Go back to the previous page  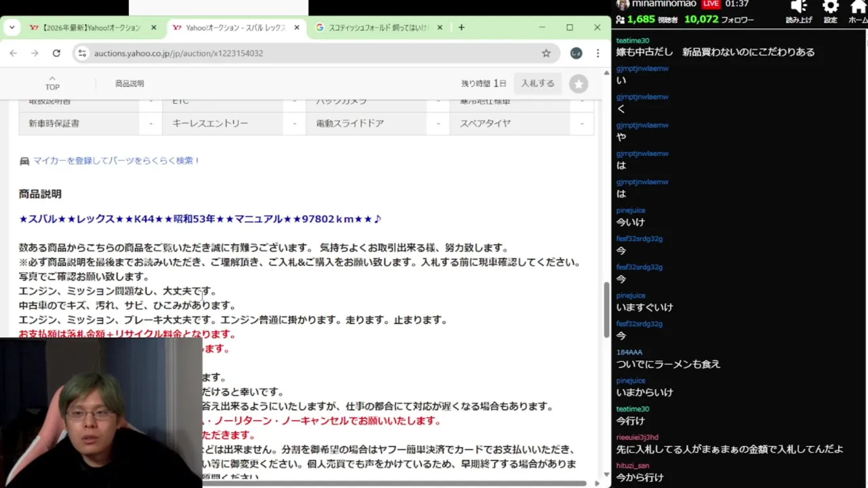13,53
